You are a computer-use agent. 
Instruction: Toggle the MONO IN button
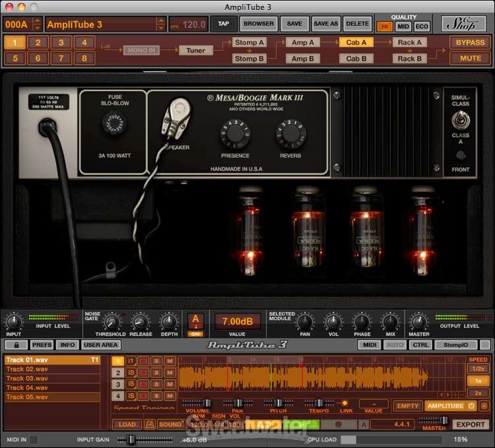click(142, 50)
